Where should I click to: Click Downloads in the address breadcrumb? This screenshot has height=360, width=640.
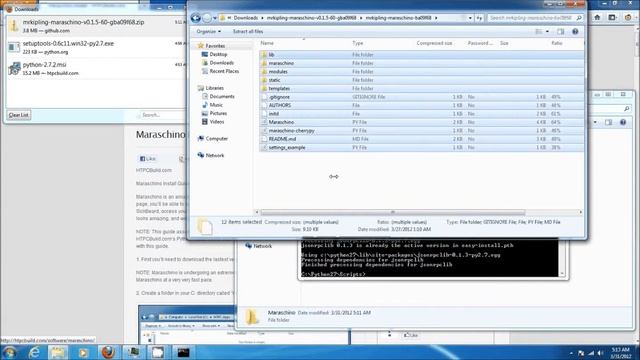(x=246, y=18)
